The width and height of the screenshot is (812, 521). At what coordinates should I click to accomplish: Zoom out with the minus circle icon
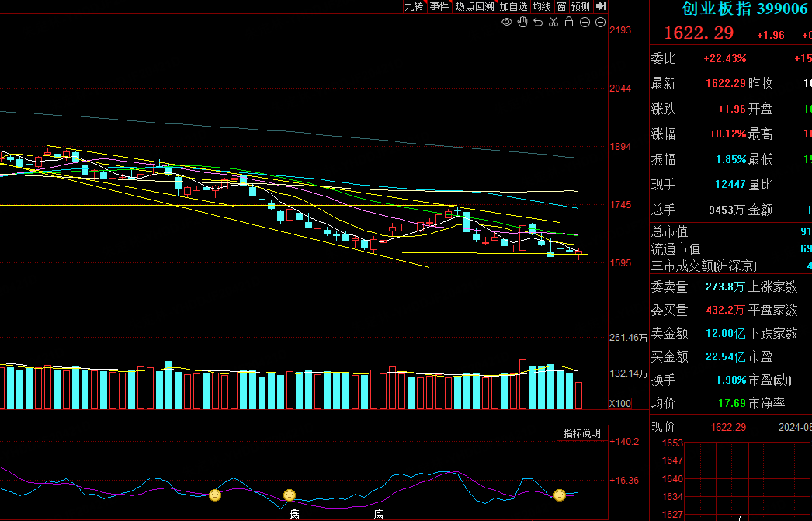coord(600,22)
